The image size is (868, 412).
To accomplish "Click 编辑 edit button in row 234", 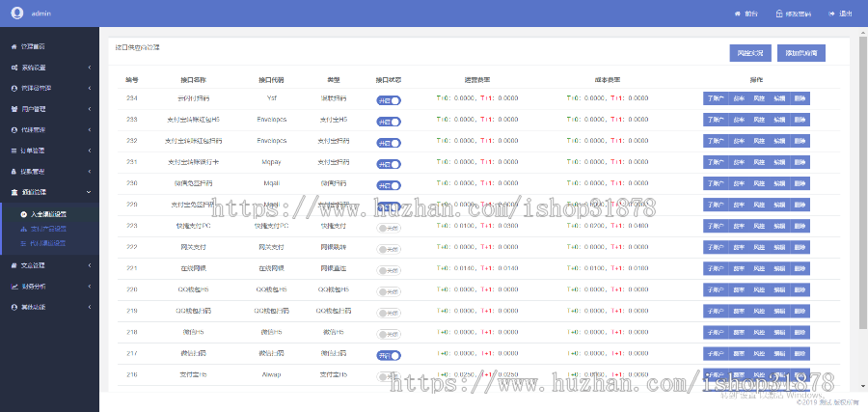I will point(779,98).
